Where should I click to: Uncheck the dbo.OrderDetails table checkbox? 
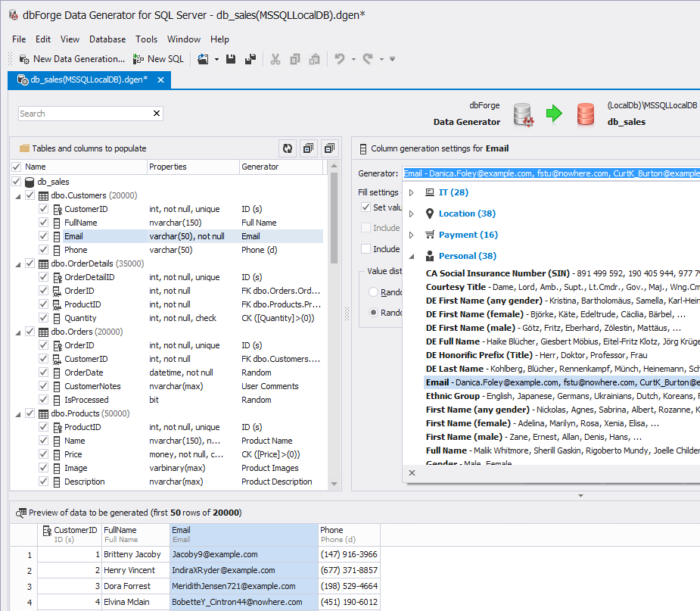tap(30, 263)
